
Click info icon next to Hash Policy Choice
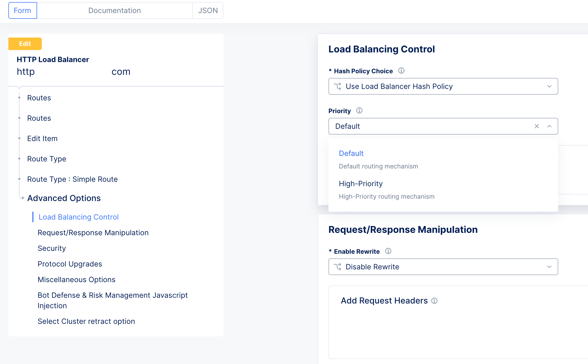[401, 71]
